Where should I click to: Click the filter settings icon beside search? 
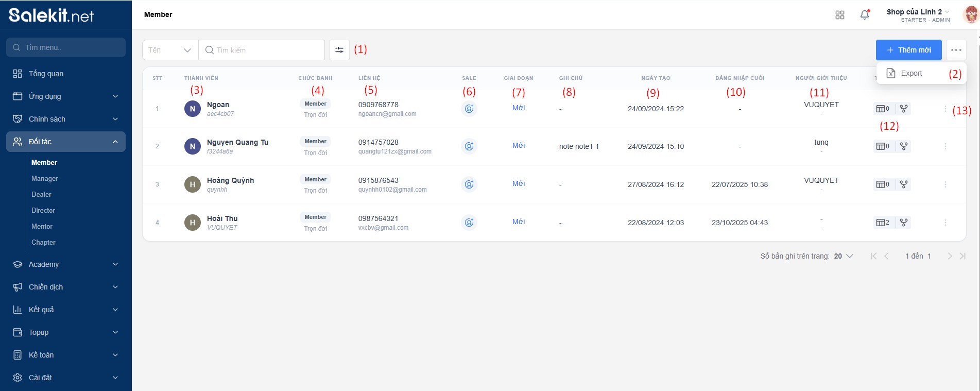coord(339,50)
